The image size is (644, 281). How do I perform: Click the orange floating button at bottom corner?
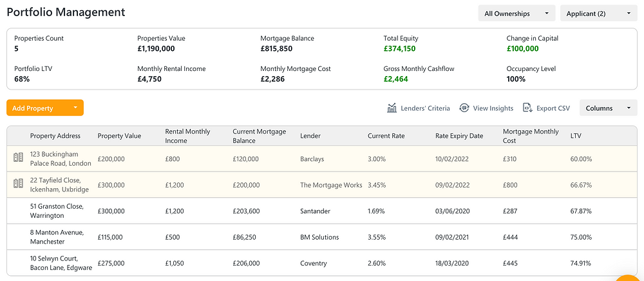click(x=630, y=278)
